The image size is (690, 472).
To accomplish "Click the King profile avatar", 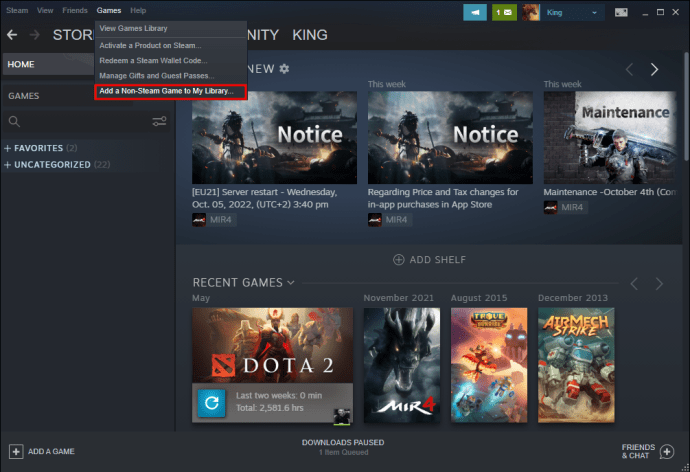I will 531,12.
